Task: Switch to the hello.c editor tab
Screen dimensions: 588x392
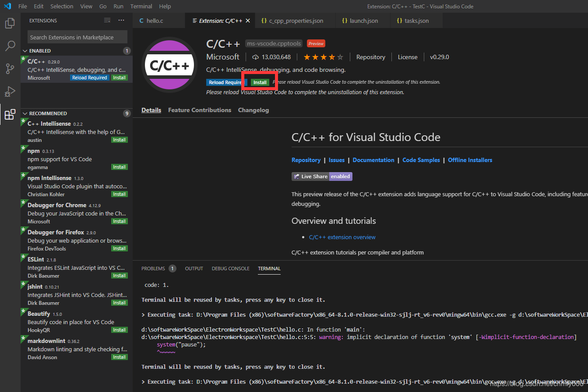Action: point(159,21)
